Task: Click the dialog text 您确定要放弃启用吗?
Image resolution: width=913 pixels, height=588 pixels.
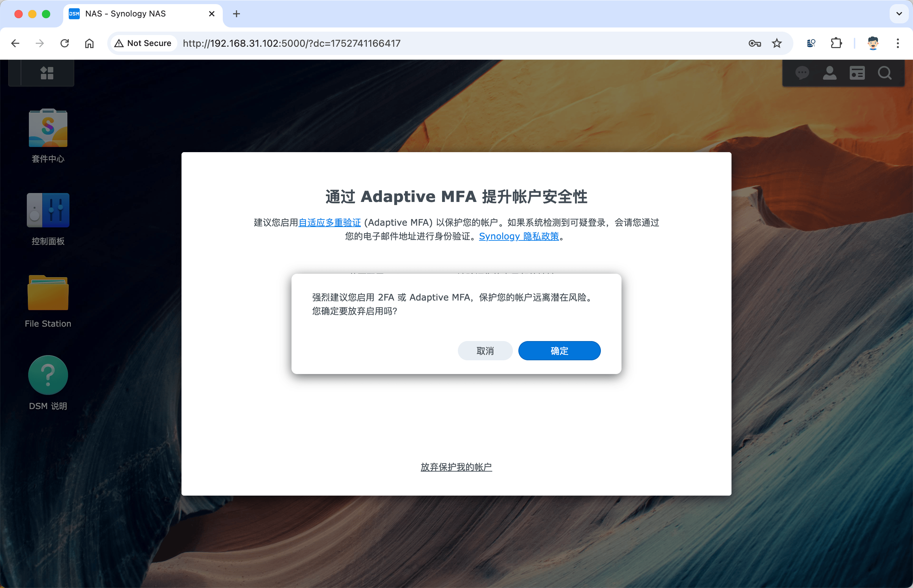Action: 354,311
